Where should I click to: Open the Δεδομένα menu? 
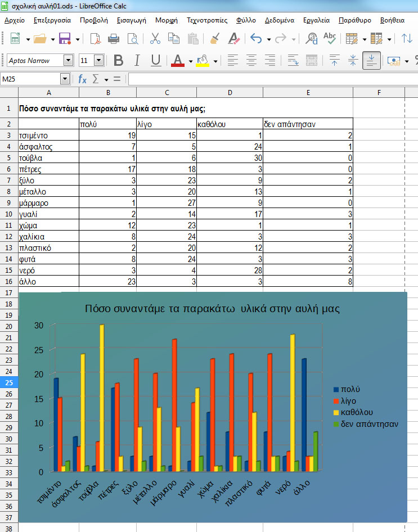280,20
